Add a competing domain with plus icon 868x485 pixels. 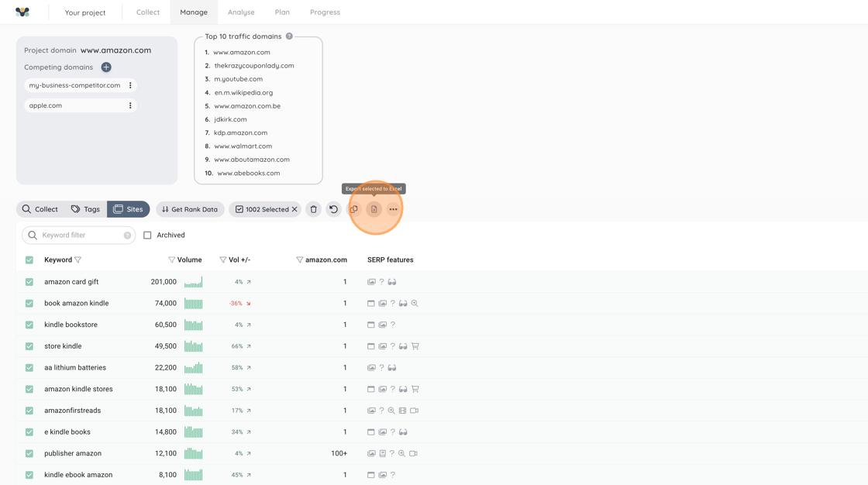click(x=106, y=67)
